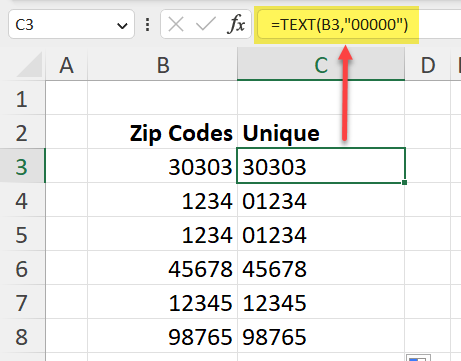The height and width of the screenshot is (361, 461).
Task: Select column C header
Action: (x=321, y=65)
